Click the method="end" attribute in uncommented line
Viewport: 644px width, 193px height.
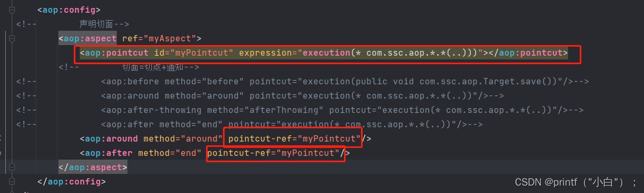[170, 153]
